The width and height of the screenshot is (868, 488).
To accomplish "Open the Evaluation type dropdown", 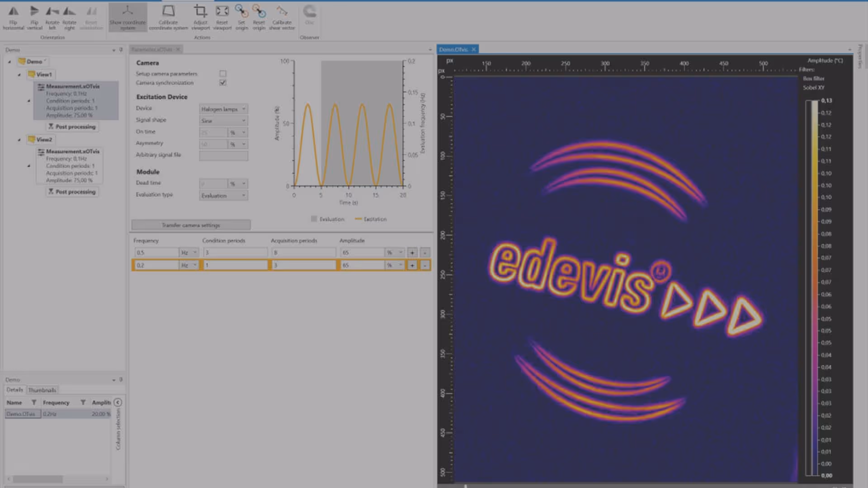I will coord(223,196).
